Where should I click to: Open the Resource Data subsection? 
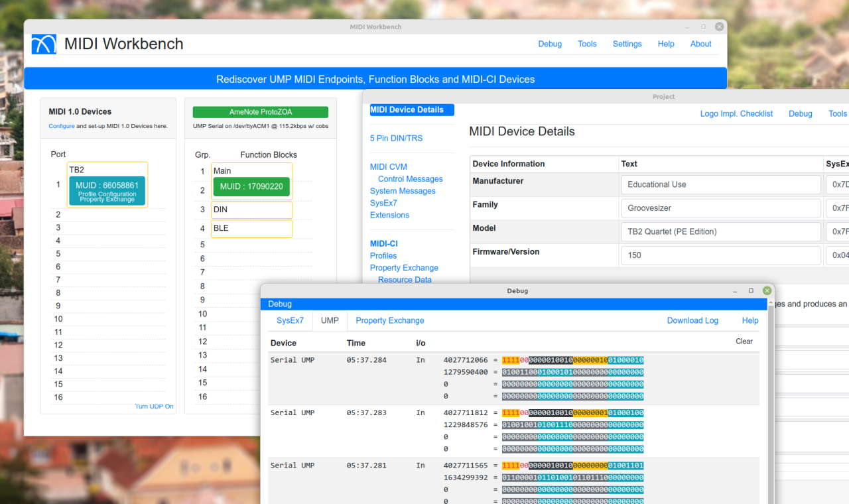point(405,280)
